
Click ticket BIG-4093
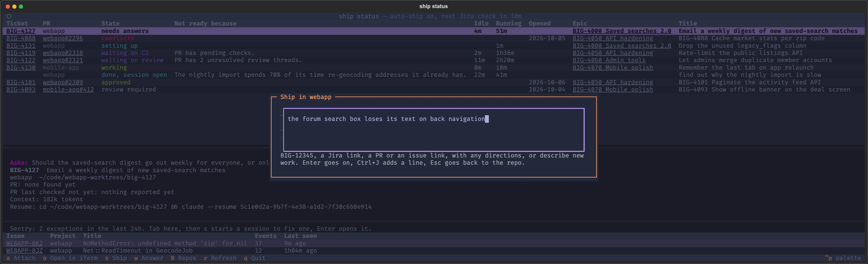[x=21, y=89]
